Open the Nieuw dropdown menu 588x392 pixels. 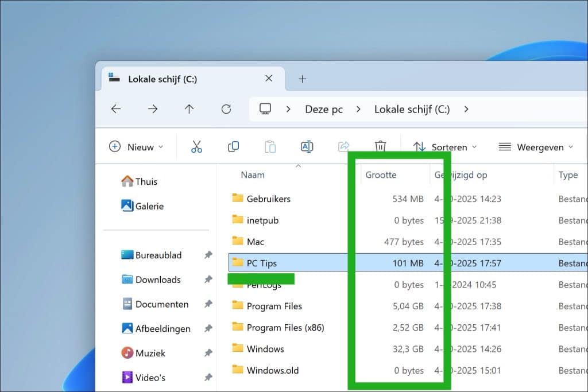136,147
